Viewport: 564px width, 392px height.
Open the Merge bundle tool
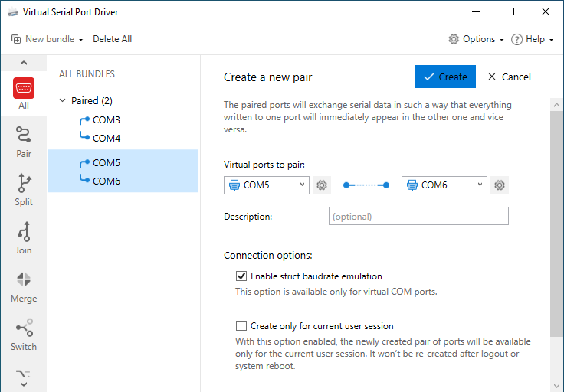coord(24,287)
